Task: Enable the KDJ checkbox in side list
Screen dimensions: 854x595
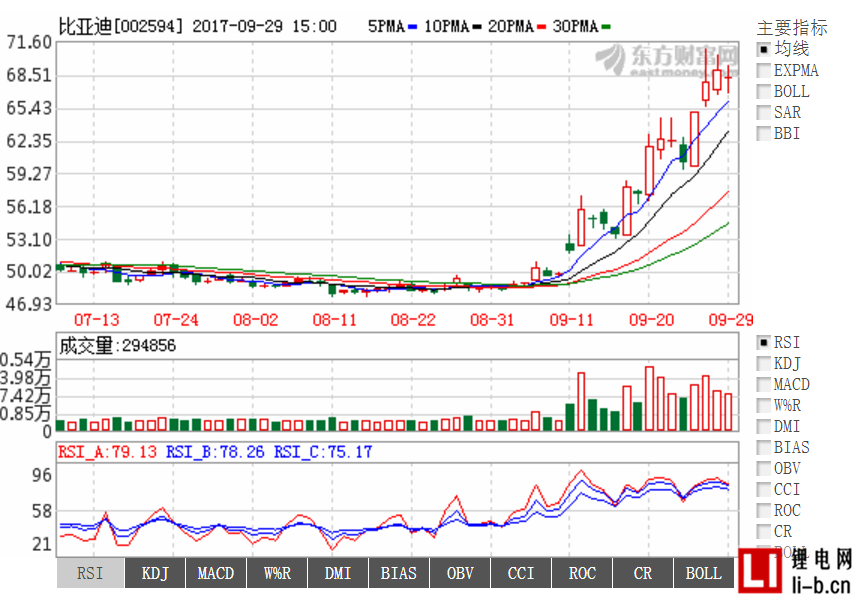Action: tap(764, 363)
